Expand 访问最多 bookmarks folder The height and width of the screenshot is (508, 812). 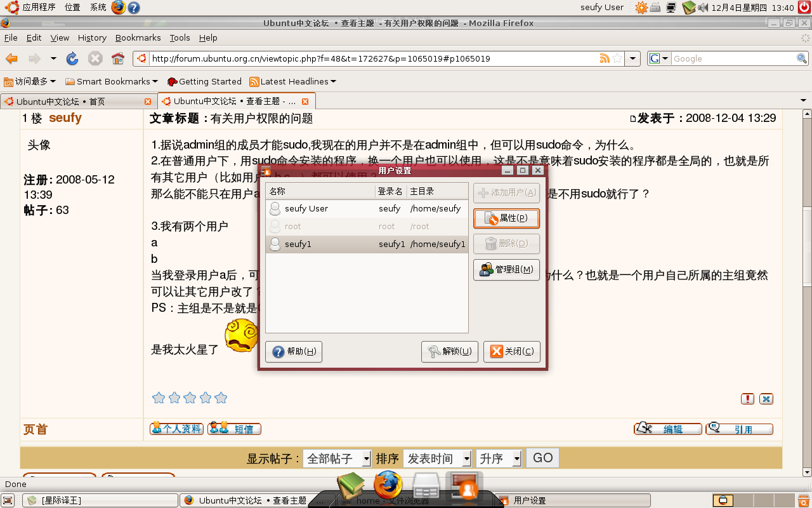[30, 81]
